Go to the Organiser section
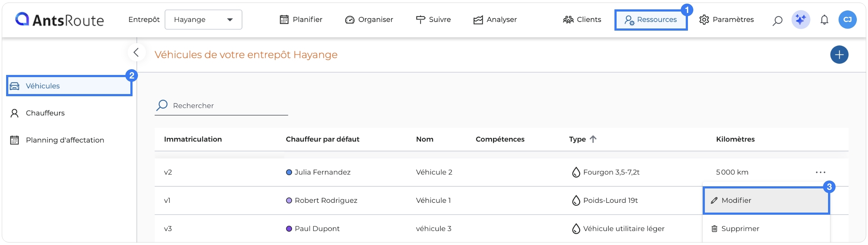 (369, 19)
